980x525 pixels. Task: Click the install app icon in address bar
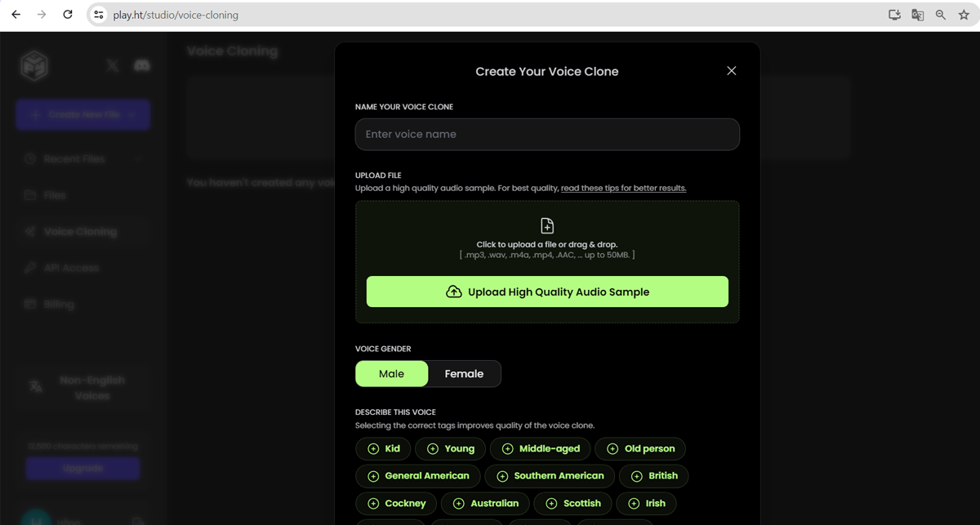tap(894, 15)
